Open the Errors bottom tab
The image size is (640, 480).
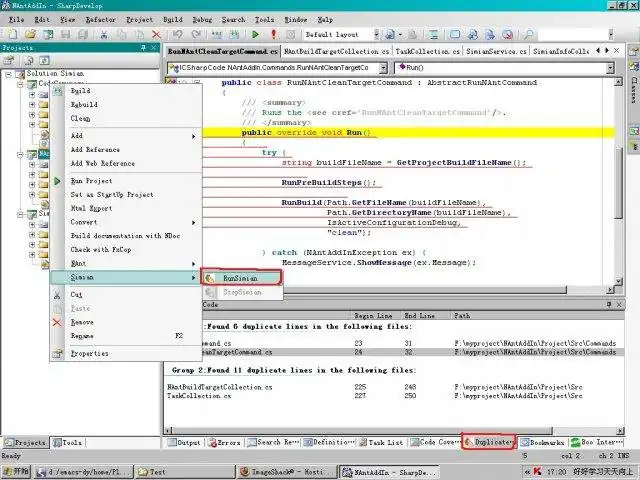tap(224, 442)
